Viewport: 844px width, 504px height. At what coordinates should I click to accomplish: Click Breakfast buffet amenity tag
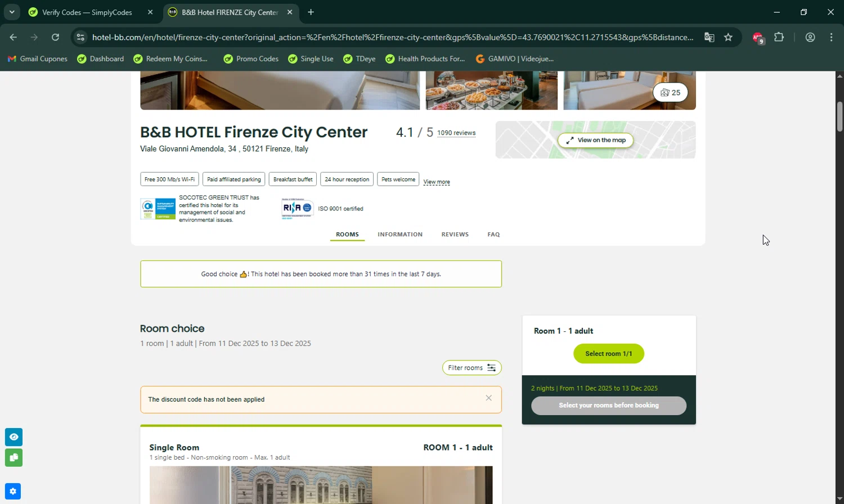[x=293, y=179]
